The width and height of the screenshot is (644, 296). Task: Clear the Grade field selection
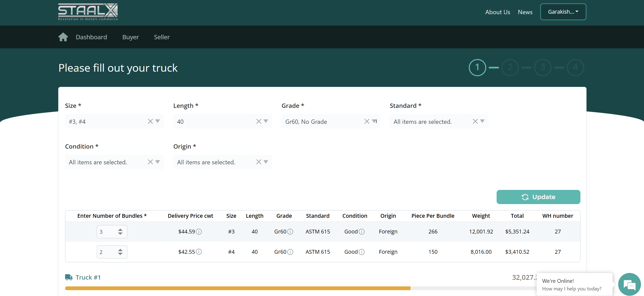(367, 121)
